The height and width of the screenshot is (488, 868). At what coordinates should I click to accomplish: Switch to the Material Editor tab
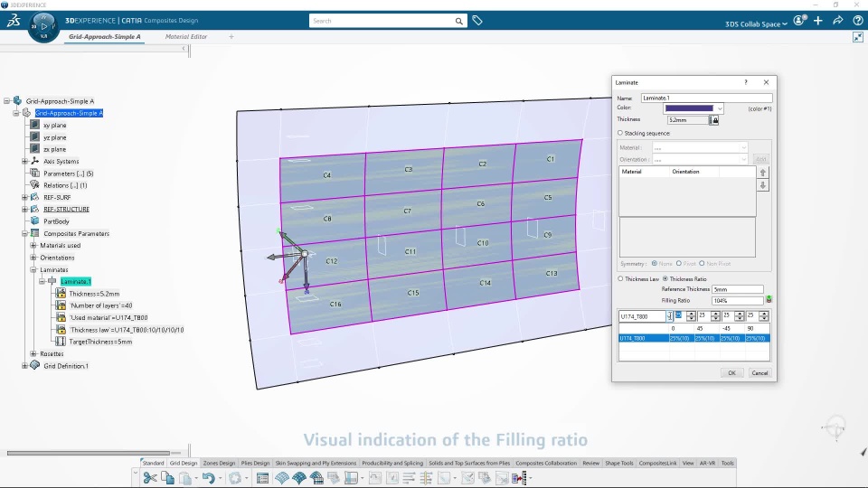186,36
